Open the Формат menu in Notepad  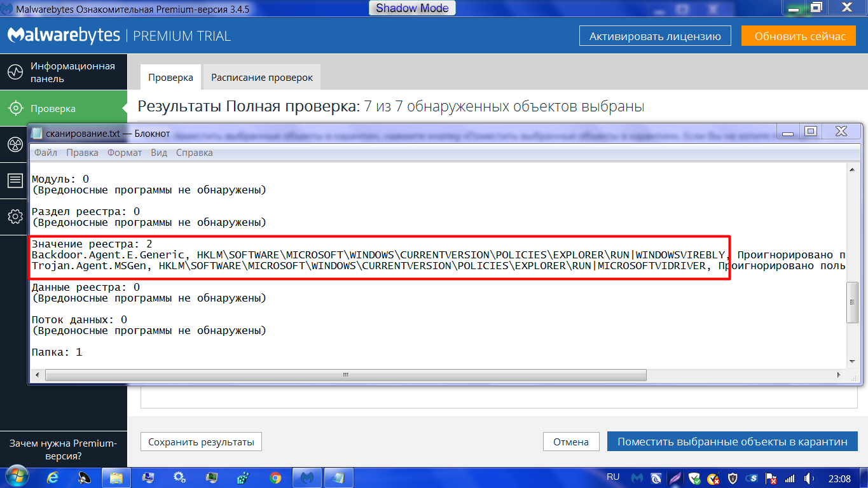tap(125, 153)
